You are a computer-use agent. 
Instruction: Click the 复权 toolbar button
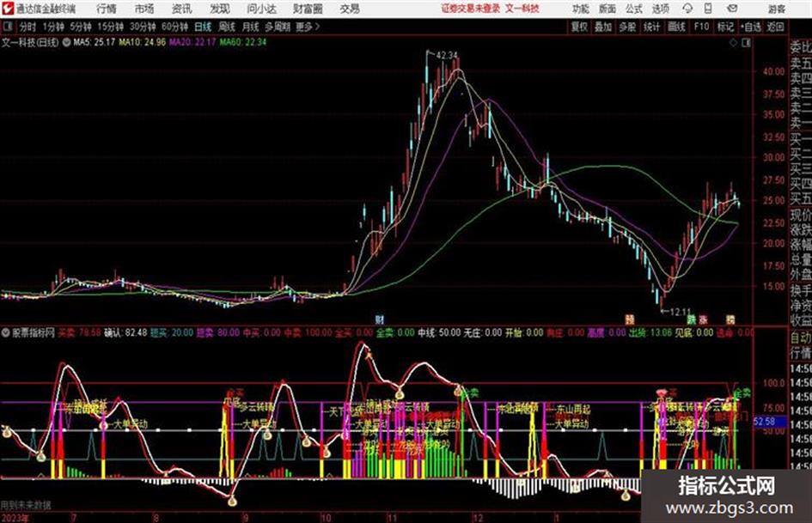[579, 27]
